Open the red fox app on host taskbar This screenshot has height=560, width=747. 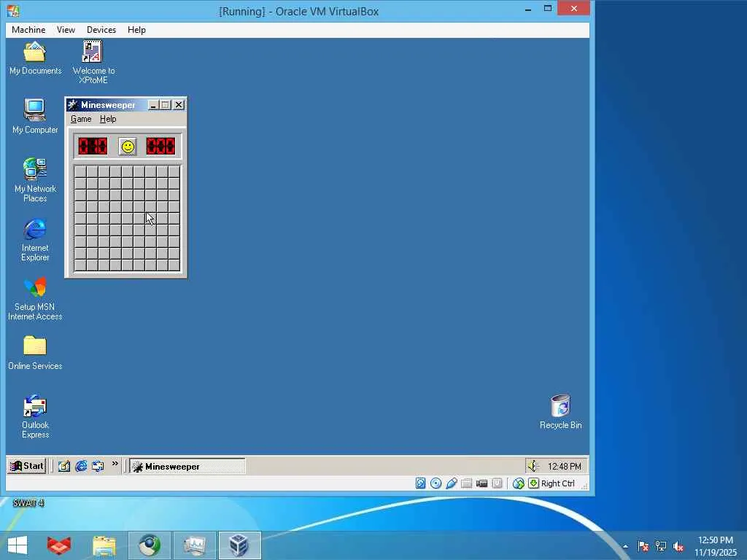[59, 545]
